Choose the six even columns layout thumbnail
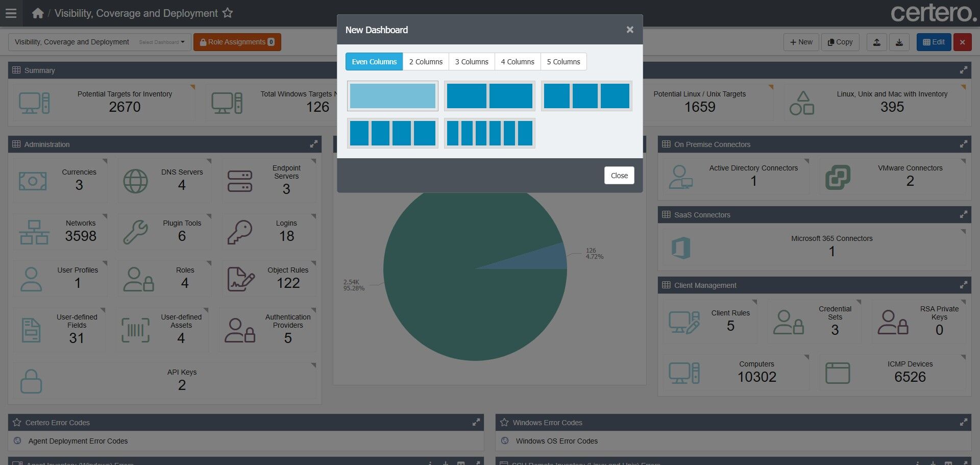 coord(489,133)
